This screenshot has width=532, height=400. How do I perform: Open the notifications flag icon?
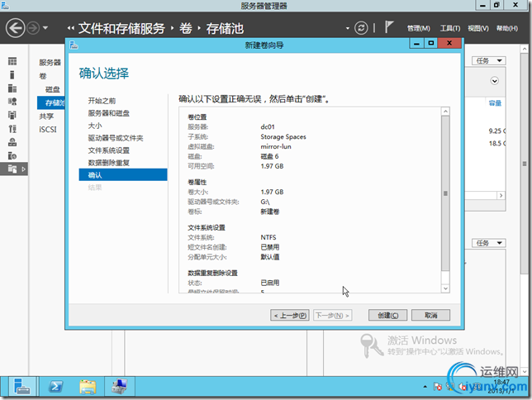point(389,27)
